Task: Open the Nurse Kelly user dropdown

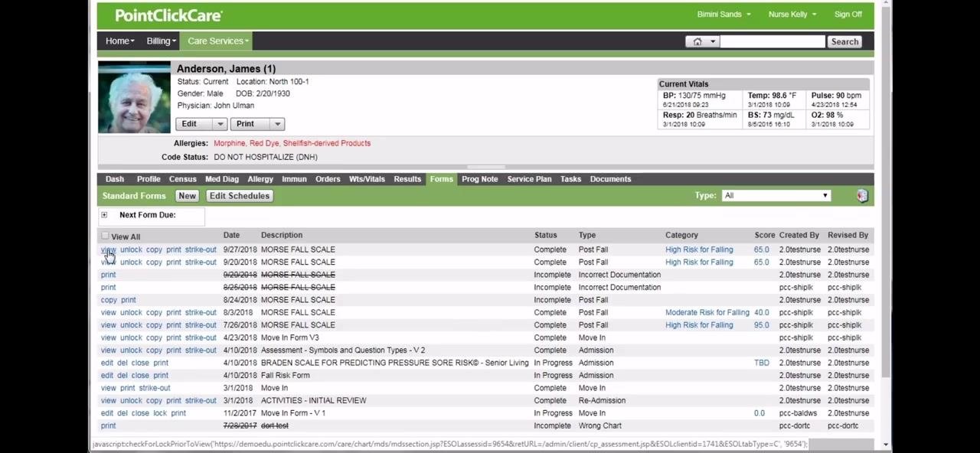Action: [792, 15]
